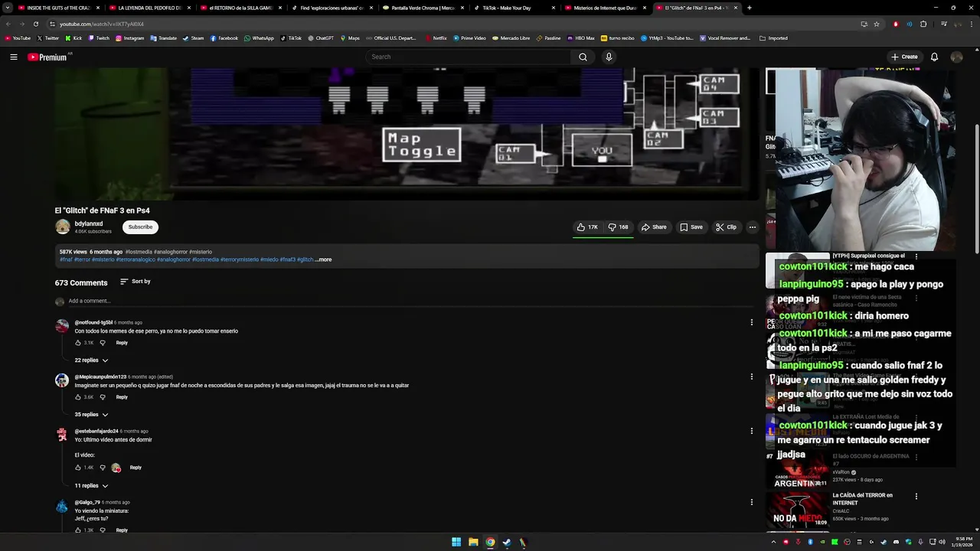
Task: Open options menu for @estebanfajardo24 comment
Action: (751, 431)
